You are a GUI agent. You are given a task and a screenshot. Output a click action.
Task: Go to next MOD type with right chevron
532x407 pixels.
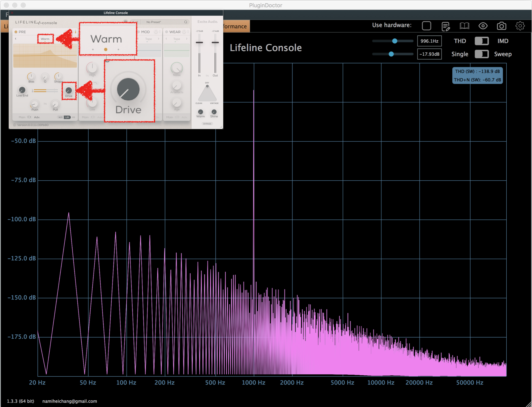(x=158, y=39)
